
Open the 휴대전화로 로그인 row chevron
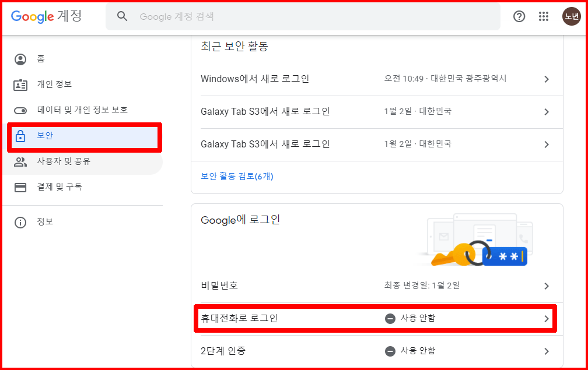click(x=547, y=319)
